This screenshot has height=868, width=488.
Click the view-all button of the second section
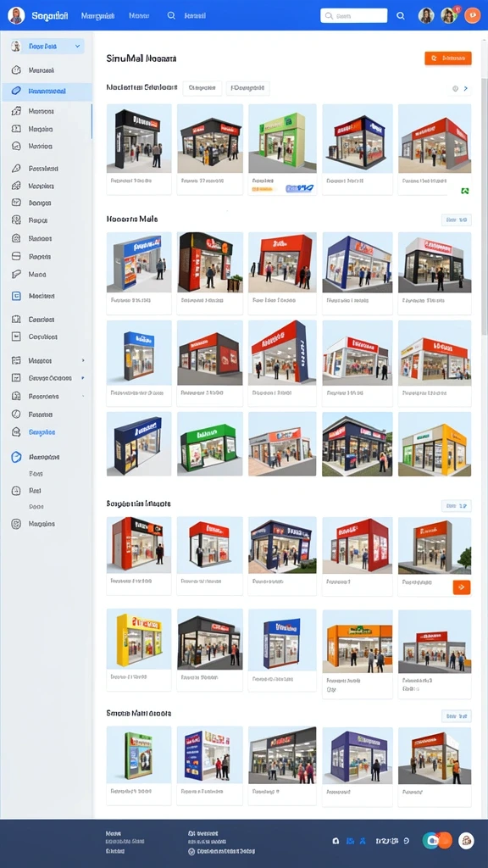[x=456, y=220]
